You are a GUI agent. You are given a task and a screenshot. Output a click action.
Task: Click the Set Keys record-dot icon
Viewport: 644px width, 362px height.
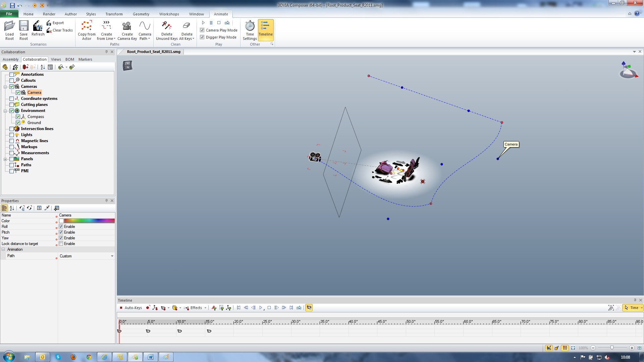pos(148,308)
